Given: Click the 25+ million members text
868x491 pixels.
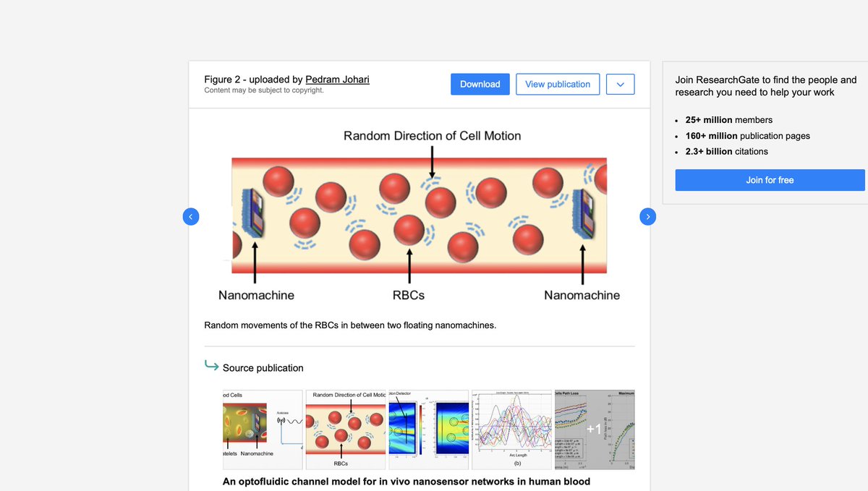Looking at the screenshot, I should (729, 120).
